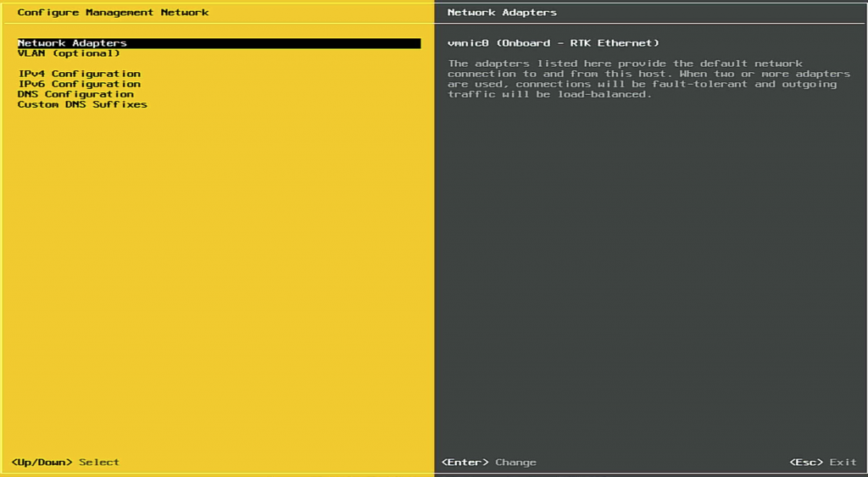Open VLAN (optional) setting
The height and width of the screenshot is (477, 868).
click(69, 53)
